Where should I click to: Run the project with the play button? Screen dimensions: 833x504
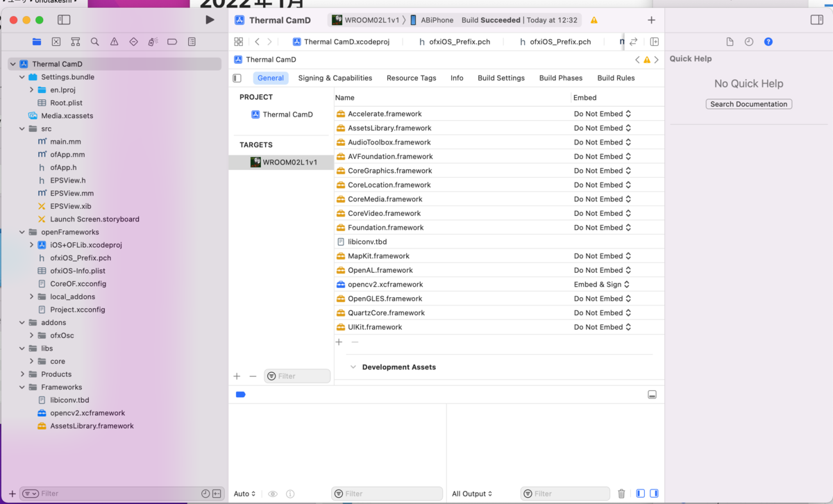210,20
